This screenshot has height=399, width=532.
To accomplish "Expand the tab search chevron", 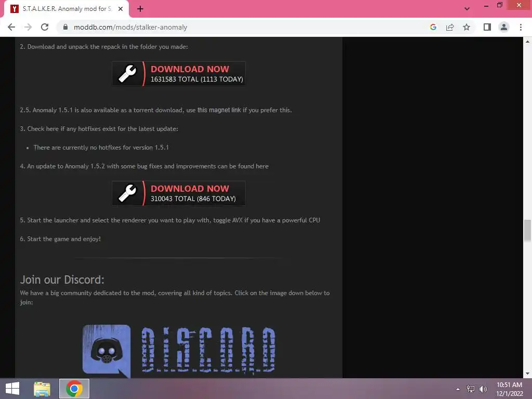I will click(467, 9).
